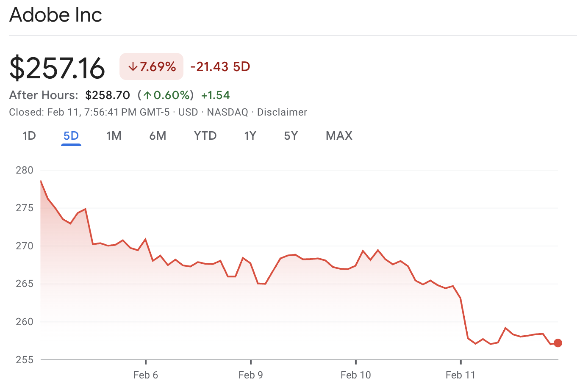Click the After Hours price $258.70
Image resolution: width=577 pixels, height=392 pixels.
[x=108, y=95]
